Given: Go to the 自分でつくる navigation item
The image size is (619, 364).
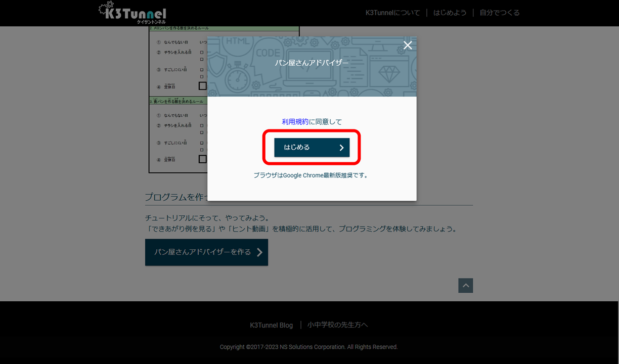Looking at the screenshot, I should pyautogui.click(x=499, y=13).
